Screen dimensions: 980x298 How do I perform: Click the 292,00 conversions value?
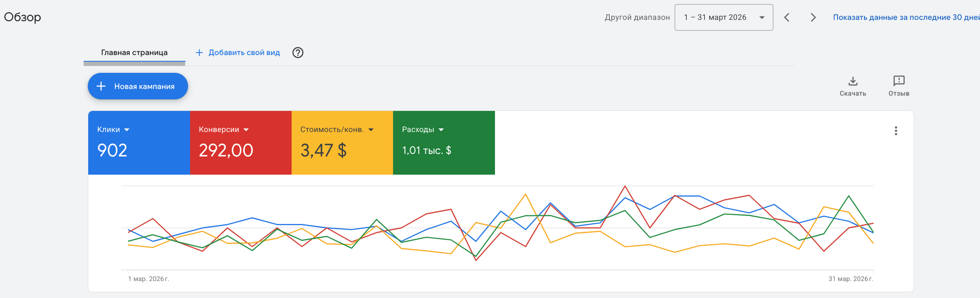pos(226,150)
